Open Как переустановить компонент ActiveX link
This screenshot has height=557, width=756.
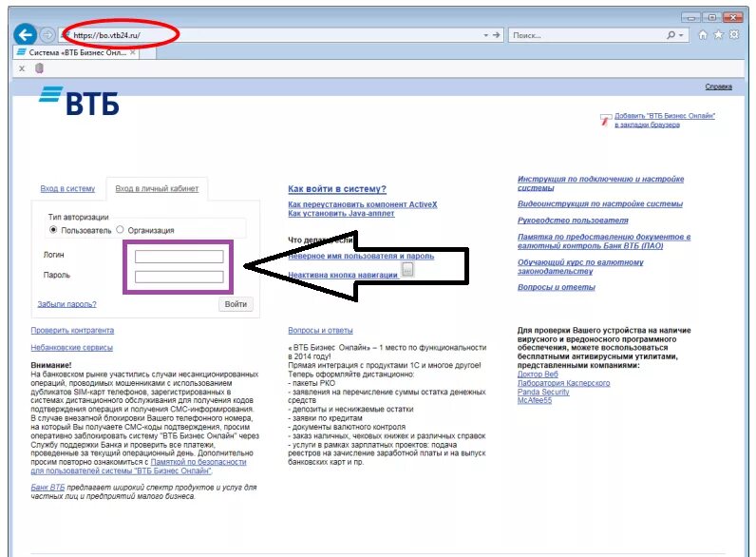[363, 204]
